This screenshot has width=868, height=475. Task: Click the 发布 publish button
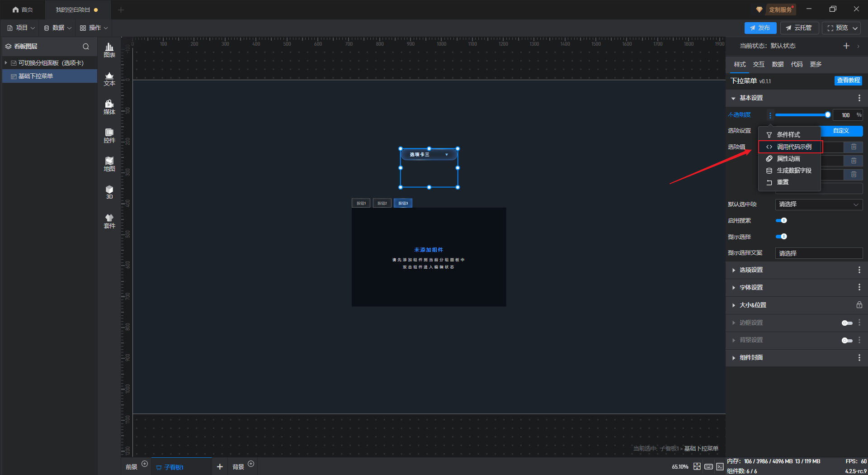point(760,28)
